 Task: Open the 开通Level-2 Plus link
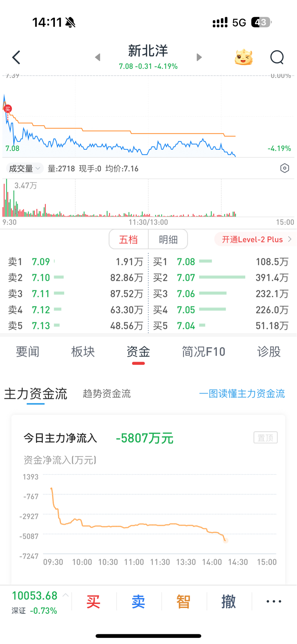click(256, 239)
